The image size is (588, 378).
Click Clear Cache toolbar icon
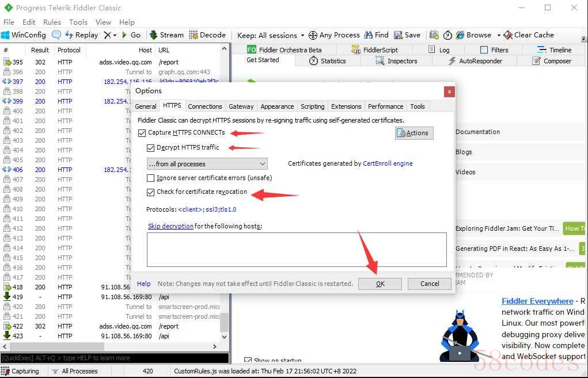508,35
